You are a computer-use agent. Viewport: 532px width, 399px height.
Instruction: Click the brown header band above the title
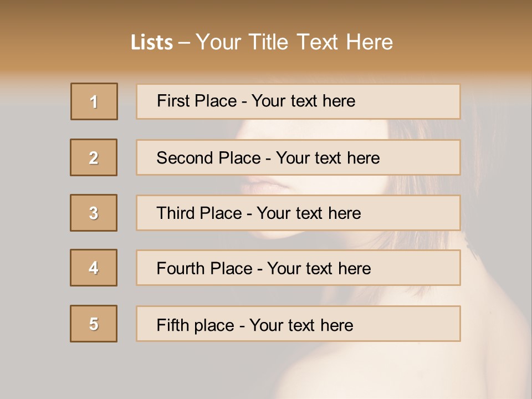coord(266,12)
